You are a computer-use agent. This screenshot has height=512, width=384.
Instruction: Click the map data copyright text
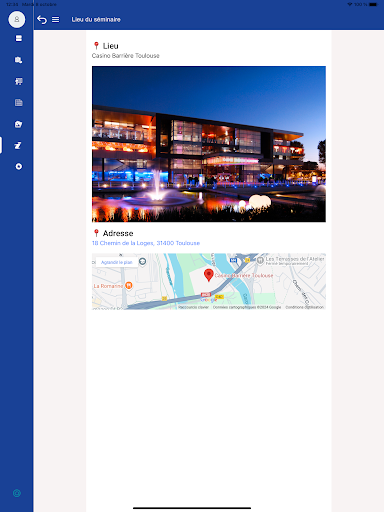point(247,307)
